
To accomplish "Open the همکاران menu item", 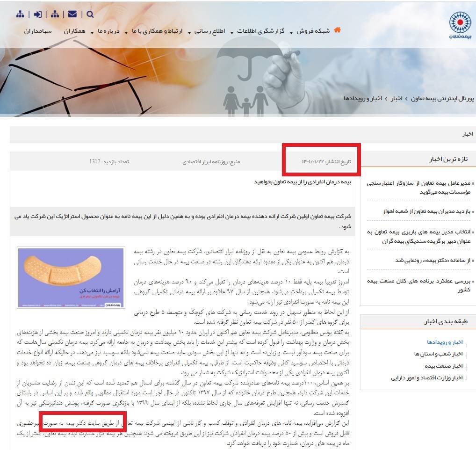I will tap(74, 31).
